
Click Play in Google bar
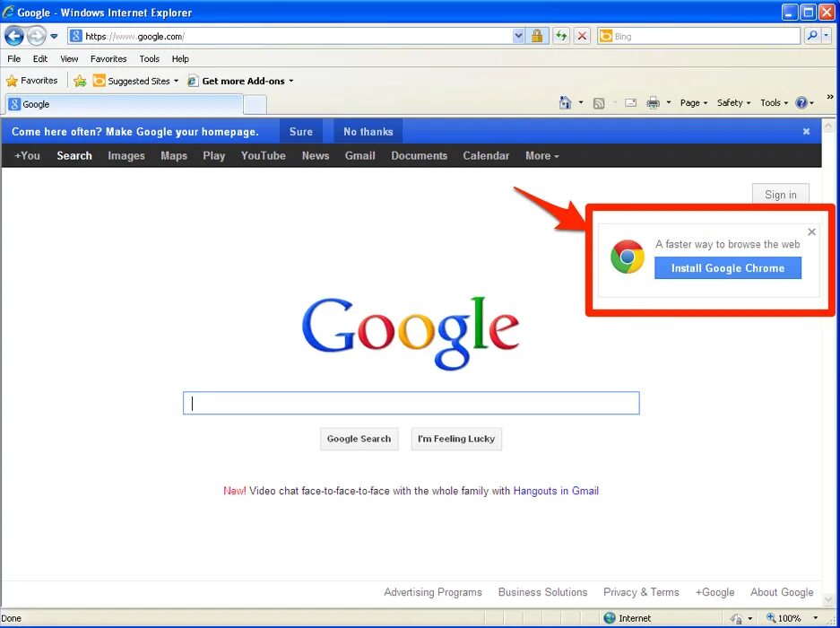tap(213, 155)
